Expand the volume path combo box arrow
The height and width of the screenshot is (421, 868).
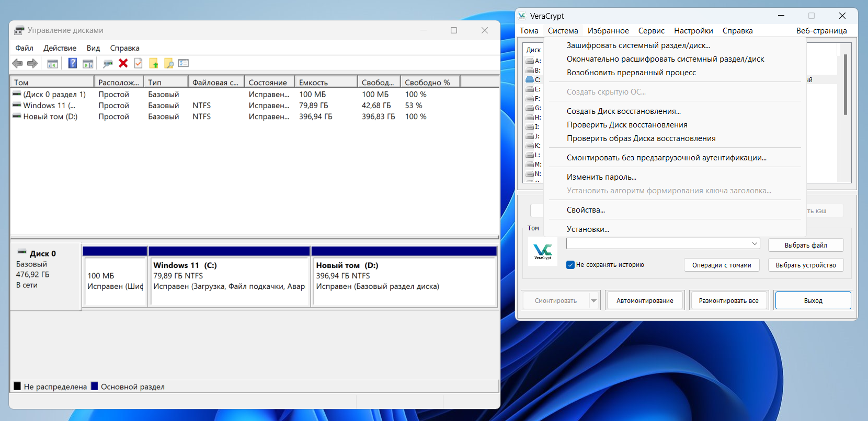coord(755,243)
